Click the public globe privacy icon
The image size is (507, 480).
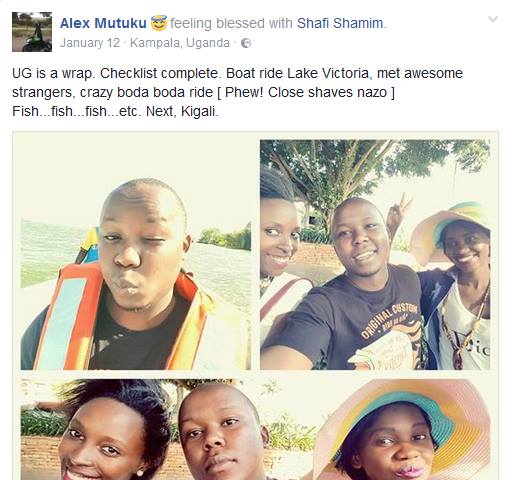(x=246, y=43)
